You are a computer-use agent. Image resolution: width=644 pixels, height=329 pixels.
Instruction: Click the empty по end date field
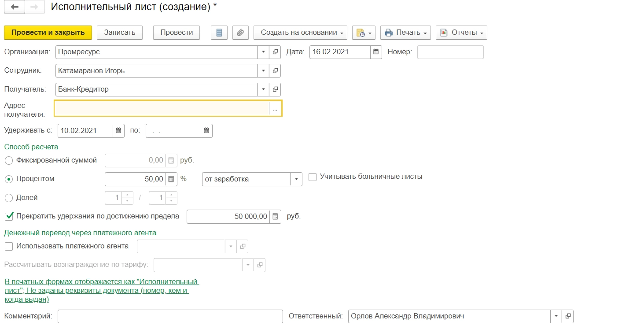(173, 131)
